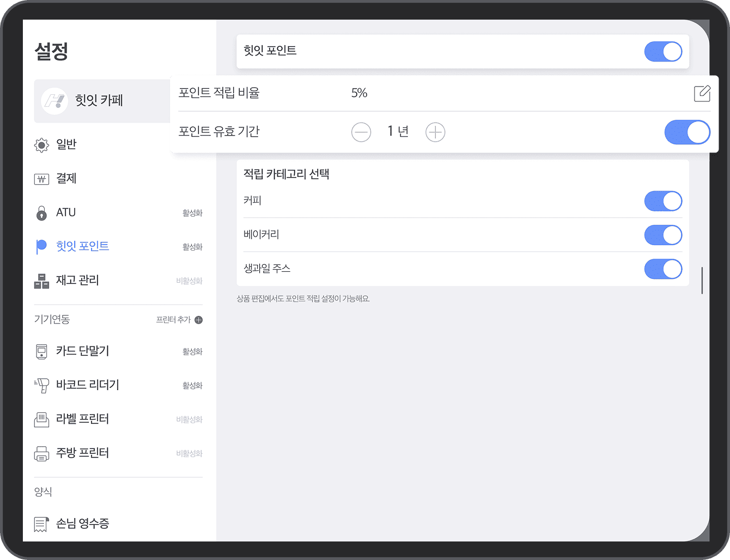The width and height of the screenshot is (730, 560).
Task: Toggle 생과일 주스 category switch
Action: [x=662, y=269]
